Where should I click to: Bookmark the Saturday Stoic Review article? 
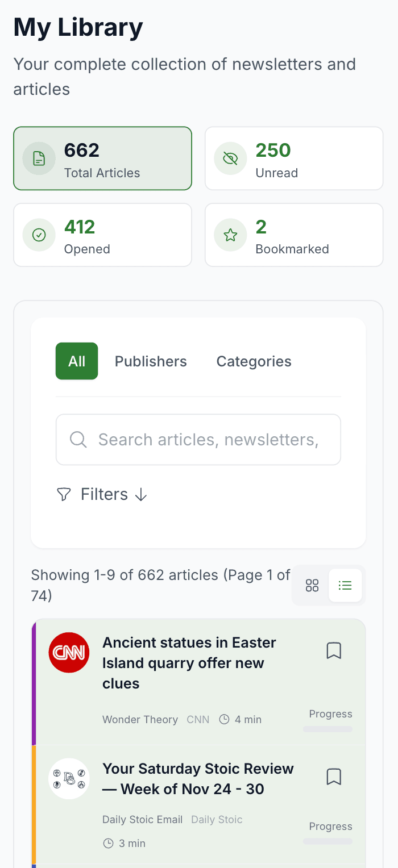(334, 777)
